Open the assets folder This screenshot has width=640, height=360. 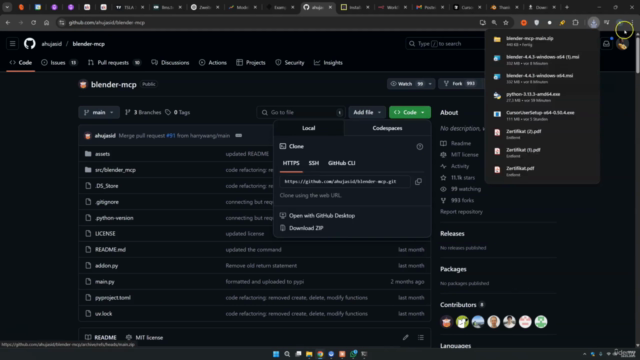tap(102, 154)
